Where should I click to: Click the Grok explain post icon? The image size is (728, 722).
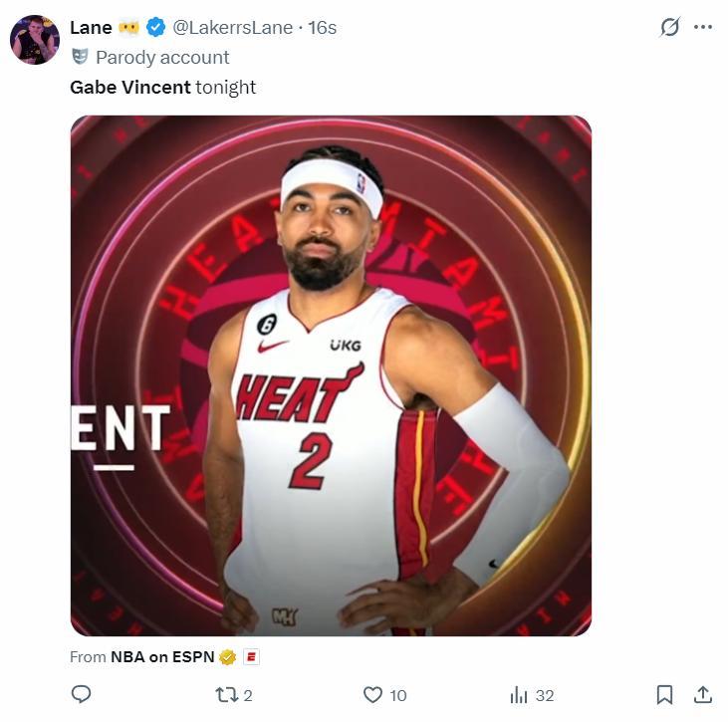(x=670, y=28)
